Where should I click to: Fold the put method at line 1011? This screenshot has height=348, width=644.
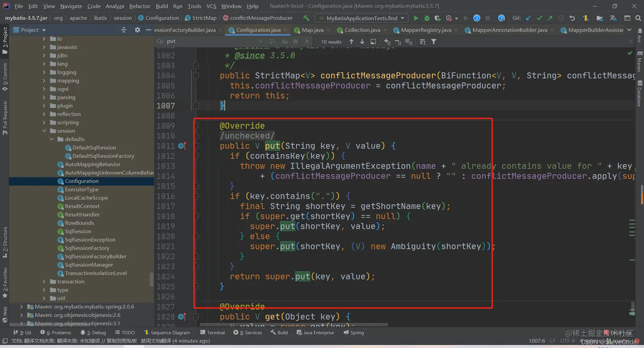pos(196,146)
